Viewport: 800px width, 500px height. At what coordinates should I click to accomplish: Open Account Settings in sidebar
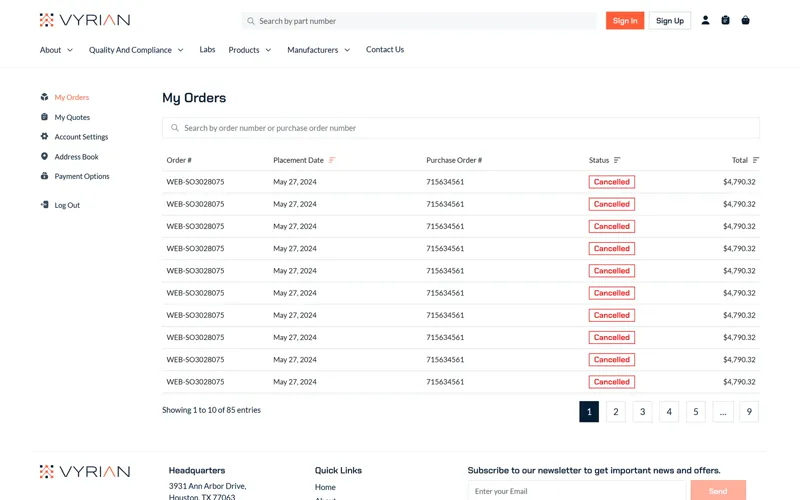coord(81,137)
